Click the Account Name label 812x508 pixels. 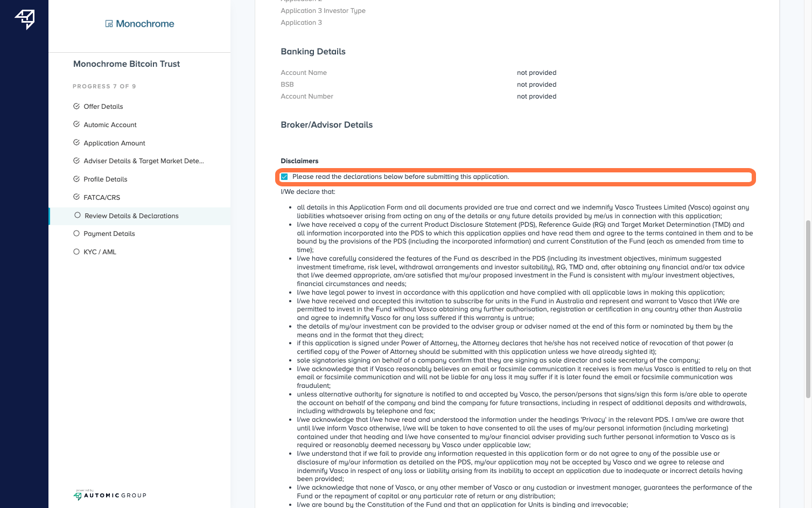pos(304,73)
